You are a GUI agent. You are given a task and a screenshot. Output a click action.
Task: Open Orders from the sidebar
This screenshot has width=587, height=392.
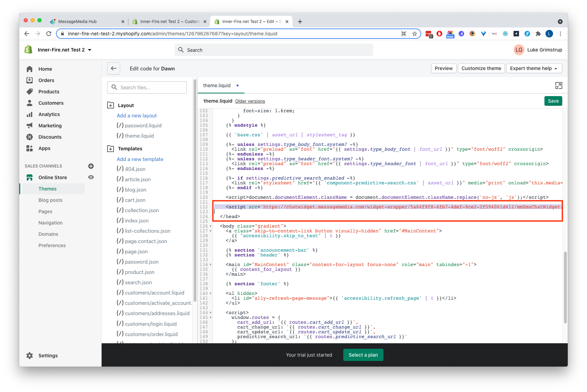coord(46,80)
